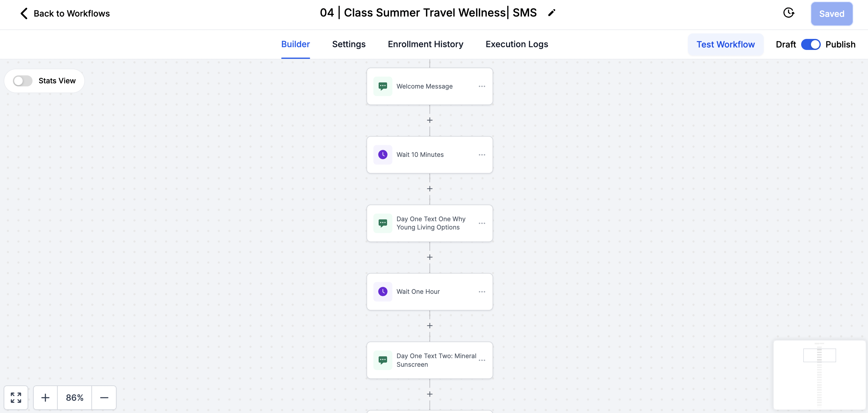This screenshot has width=868, height=413.
Task: Open options menu for Welcome Message
Action: click(x=482, y=86)
